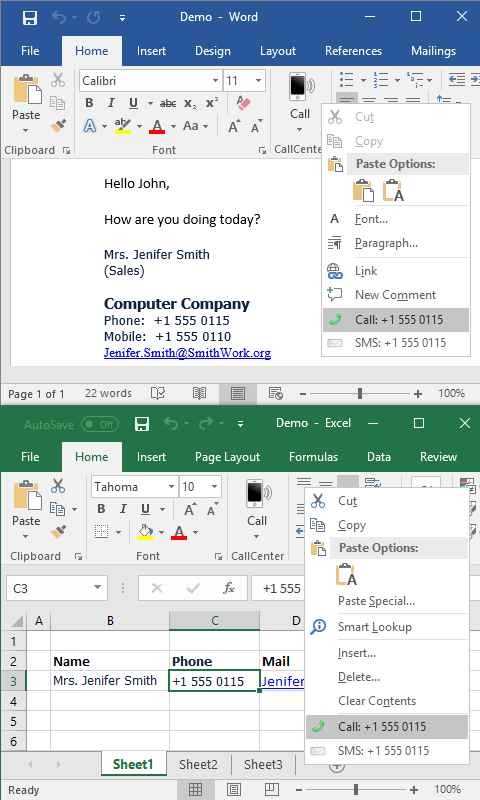This screenshot has width=480, height=800.
Task: Switch to Sheet2 tab in Excel
Action: (198, 764)
